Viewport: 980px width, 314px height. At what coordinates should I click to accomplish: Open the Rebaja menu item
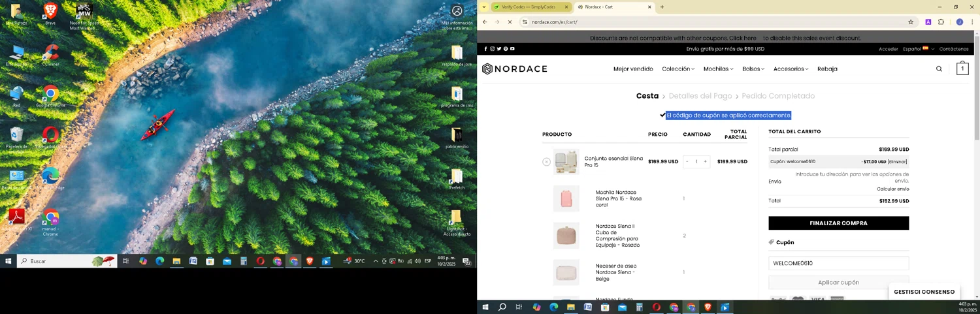pyautogui.click(x=827, y=69)
